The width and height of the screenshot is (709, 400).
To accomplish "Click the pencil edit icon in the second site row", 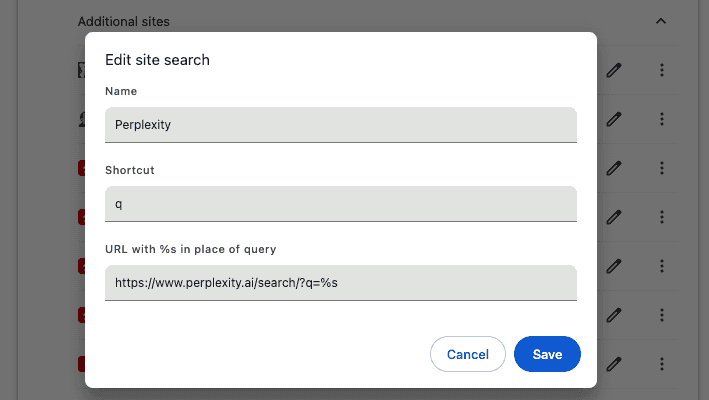I will point(614,119).
